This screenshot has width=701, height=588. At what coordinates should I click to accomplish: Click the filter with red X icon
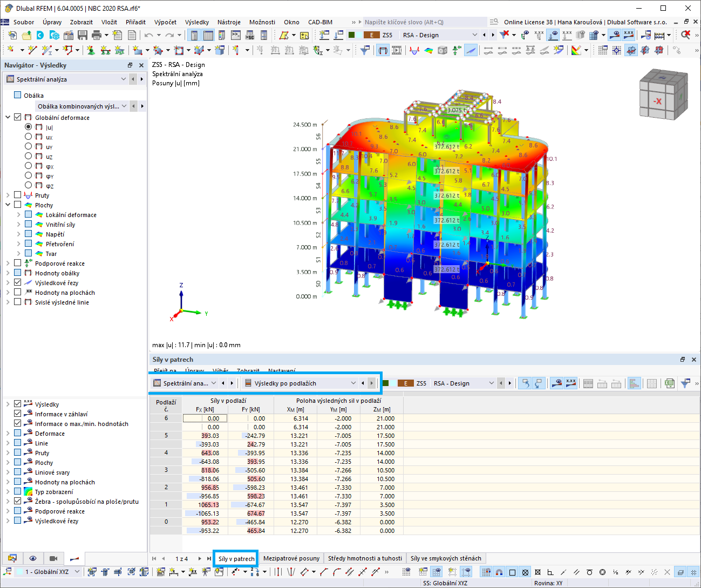(504, 35)
